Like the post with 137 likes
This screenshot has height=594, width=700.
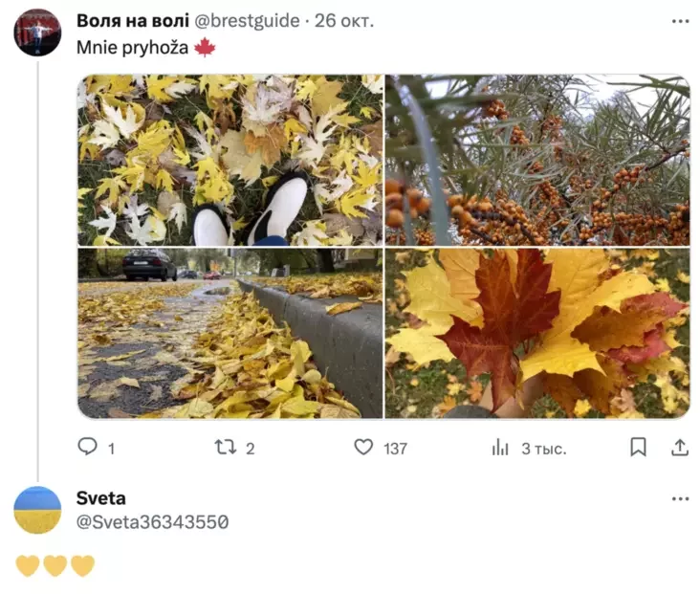coord(364,447)
